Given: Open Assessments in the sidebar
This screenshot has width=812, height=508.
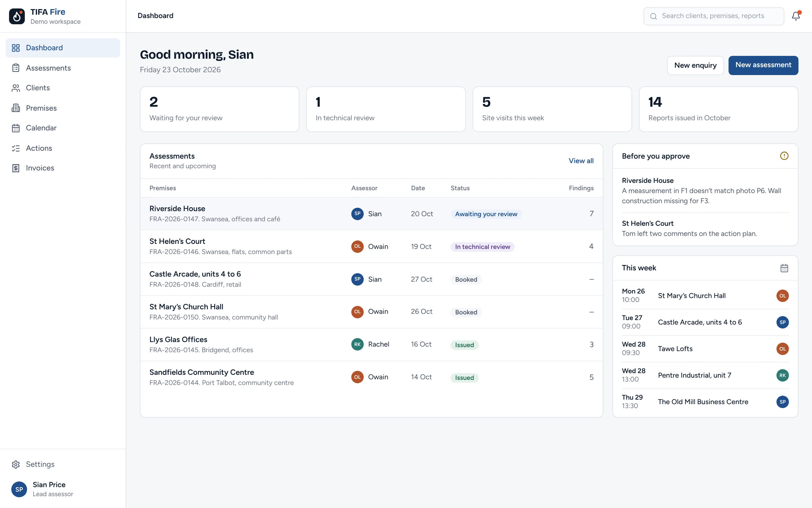Looking at the screenshot, I should click(x=63, y=68).
